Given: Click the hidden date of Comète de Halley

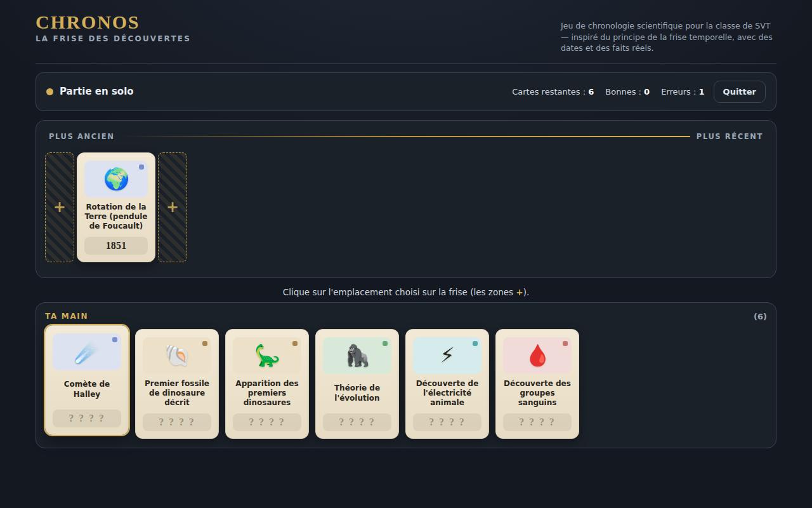Looking at the screenshot, I should pos(87,418).
